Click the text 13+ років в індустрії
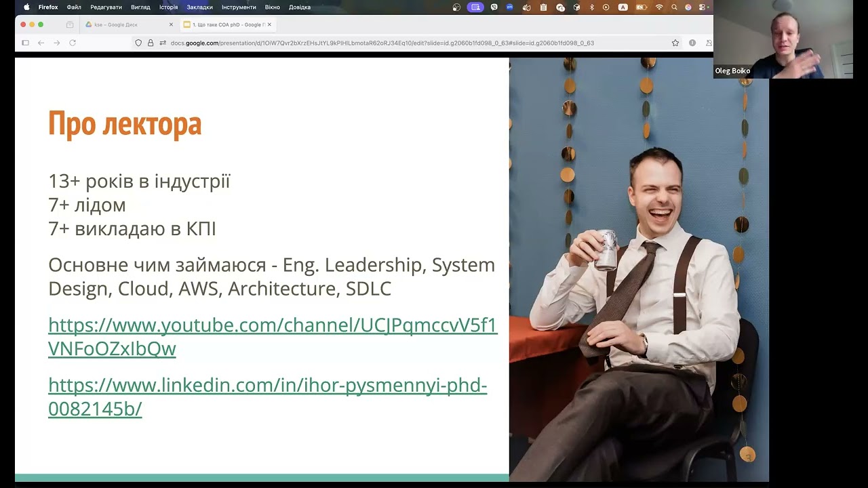The image size is (868, 488). (x=139, y=182)
